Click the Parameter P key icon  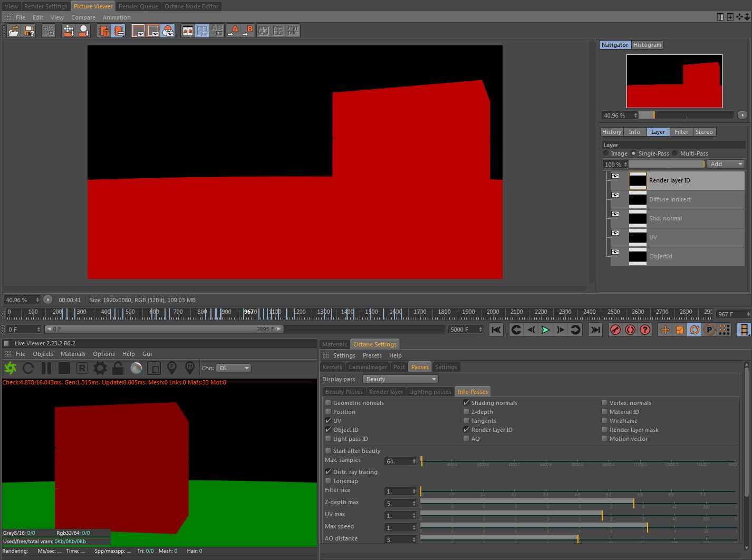(709, 330)
